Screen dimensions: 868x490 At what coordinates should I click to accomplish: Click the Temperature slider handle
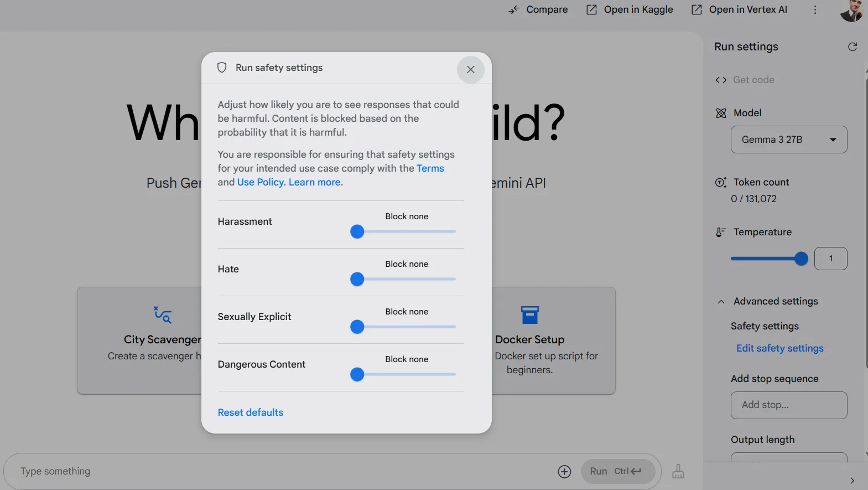[x=801, y=259]
